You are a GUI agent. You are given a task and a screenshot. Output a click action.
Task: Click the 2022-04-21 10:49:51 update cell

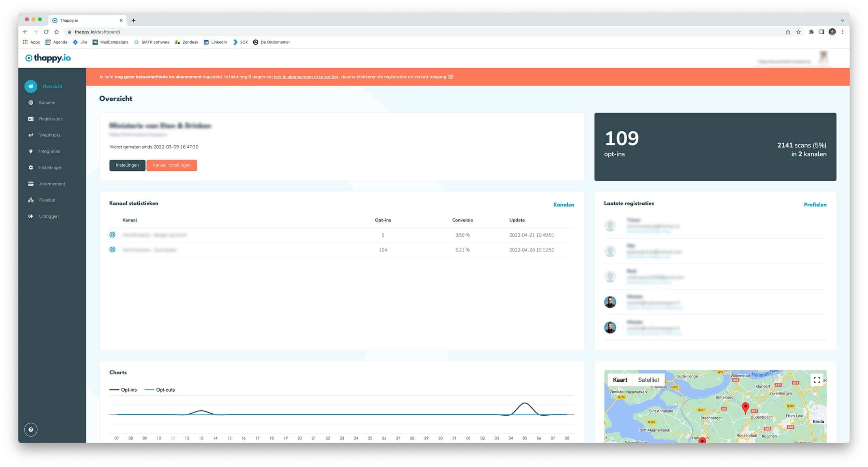531,235
